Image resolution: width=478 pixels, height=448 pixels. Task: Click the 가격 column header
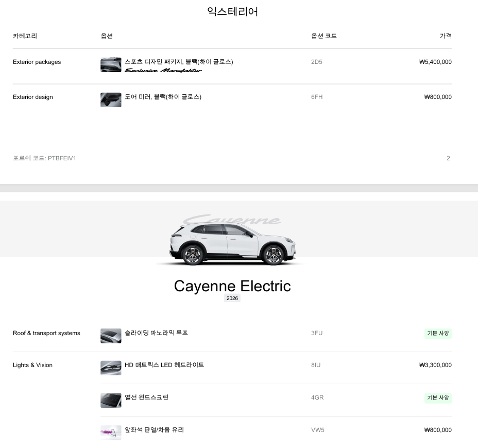(x=446, y=36)
